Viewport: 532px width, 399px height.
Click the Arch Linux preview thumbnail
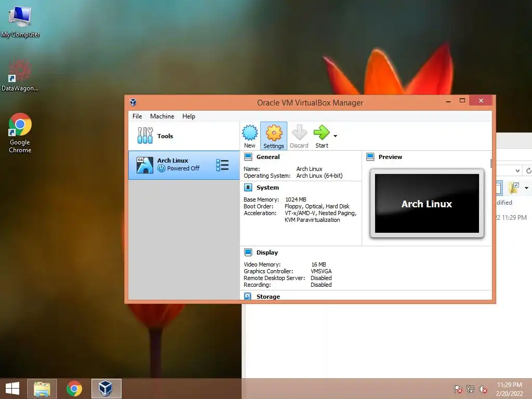(x=427, y=204)
